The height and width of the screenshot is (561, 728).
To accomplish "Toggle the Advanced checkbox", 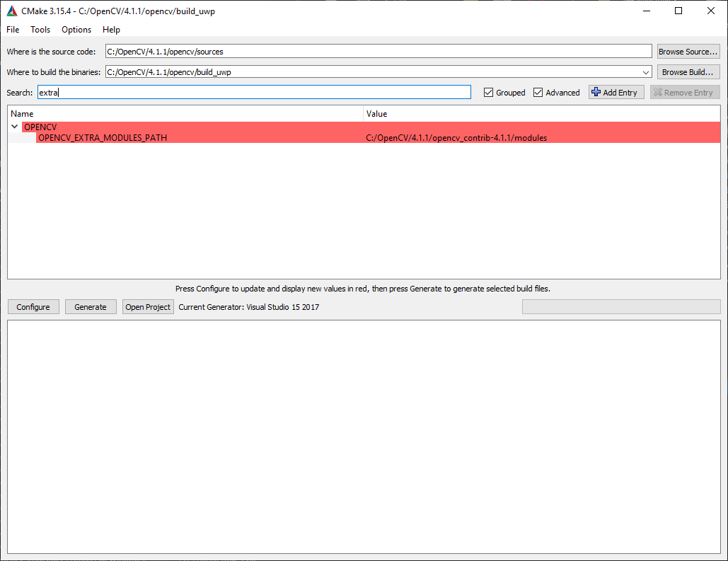I will tap(538, 93).
